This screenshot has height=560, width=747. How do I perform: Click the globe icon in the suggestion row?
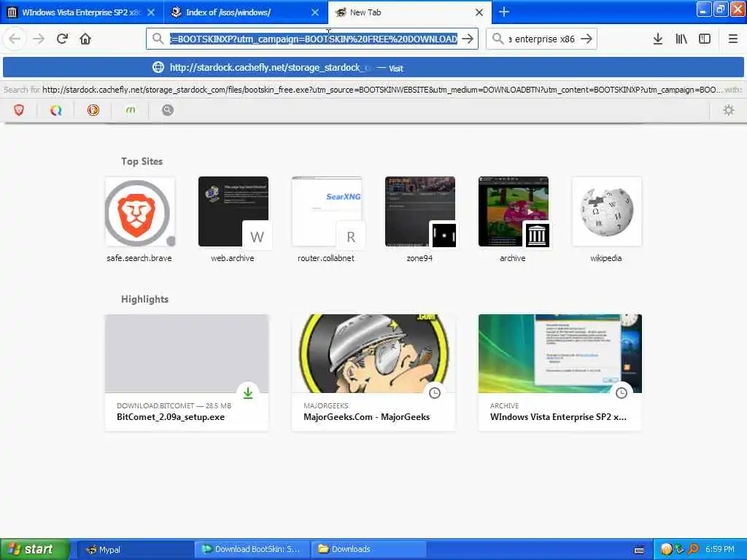(x=158, y=67)
